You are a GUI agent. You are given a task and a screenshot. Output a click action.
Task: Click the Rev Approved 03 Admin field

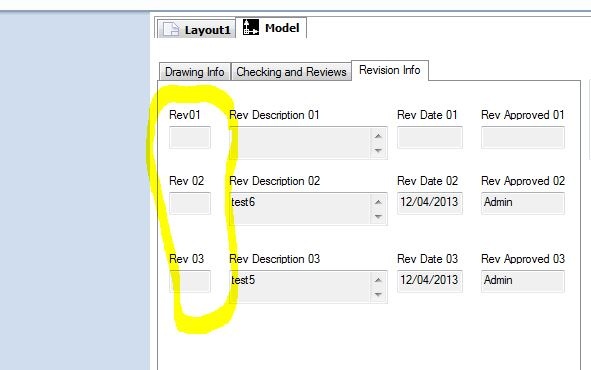click(523, 281)
